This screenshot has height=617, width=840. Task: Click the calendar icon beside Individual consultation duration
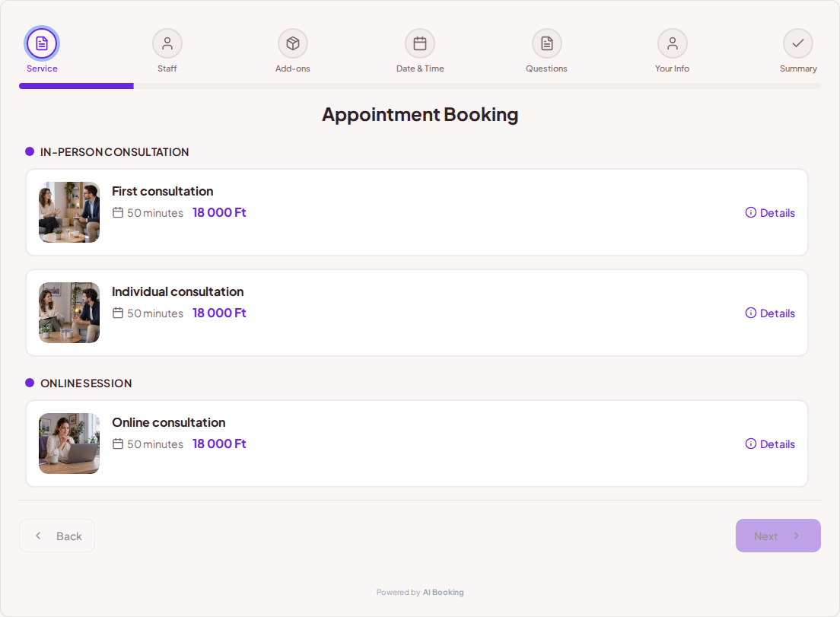click(118, 313)
